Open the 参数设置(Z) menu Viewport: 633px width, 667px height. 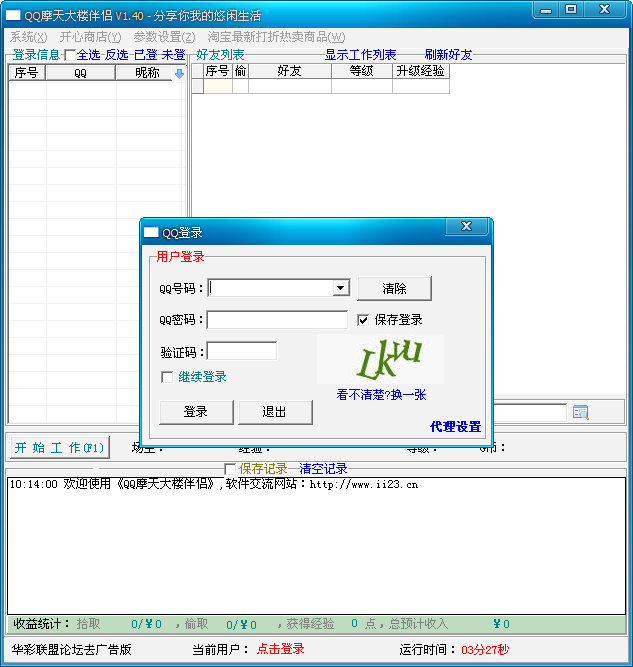click(x=164, y=37)
